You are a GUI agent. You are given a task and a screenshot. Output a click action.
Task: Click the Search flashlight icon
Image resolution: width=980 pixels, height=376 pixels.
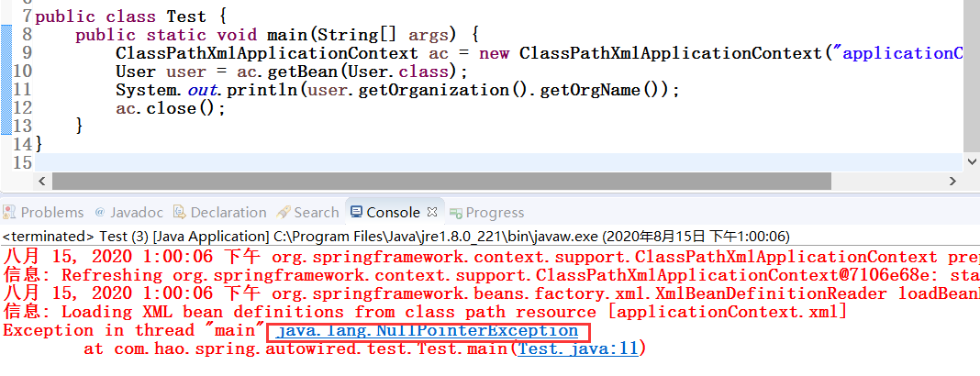pyautogui.click(x=284, y=213)
